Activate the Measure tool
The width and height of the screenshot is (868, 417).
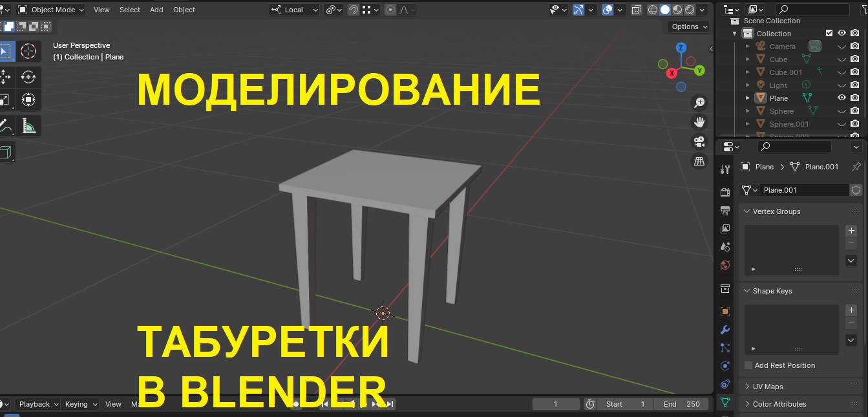[28, 125]
